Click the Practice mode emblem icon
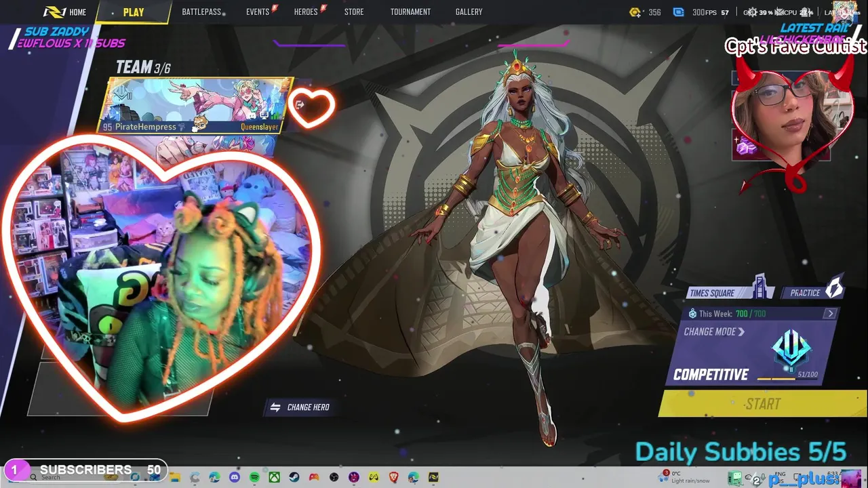 pos(834,287)
